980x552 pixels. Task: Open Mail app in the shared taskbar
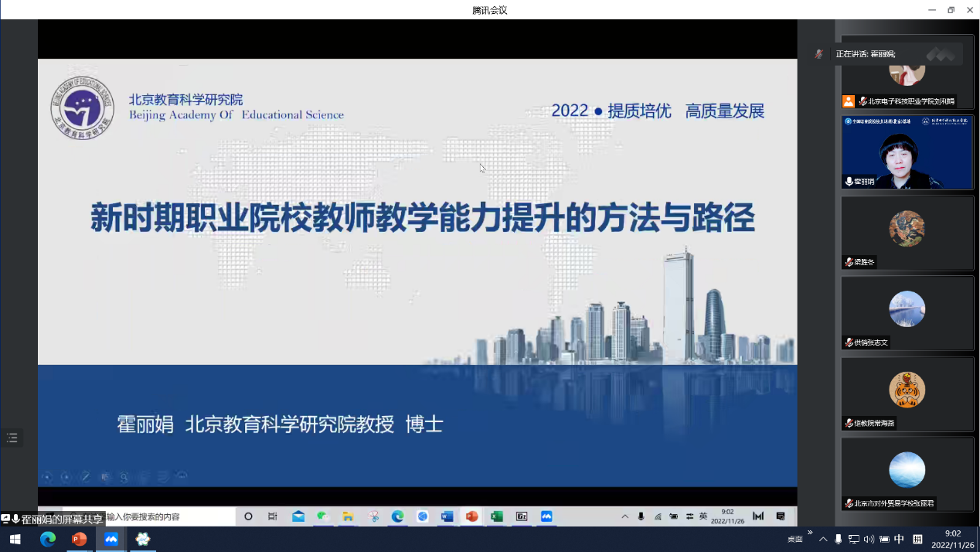click(x=298, y=516)
